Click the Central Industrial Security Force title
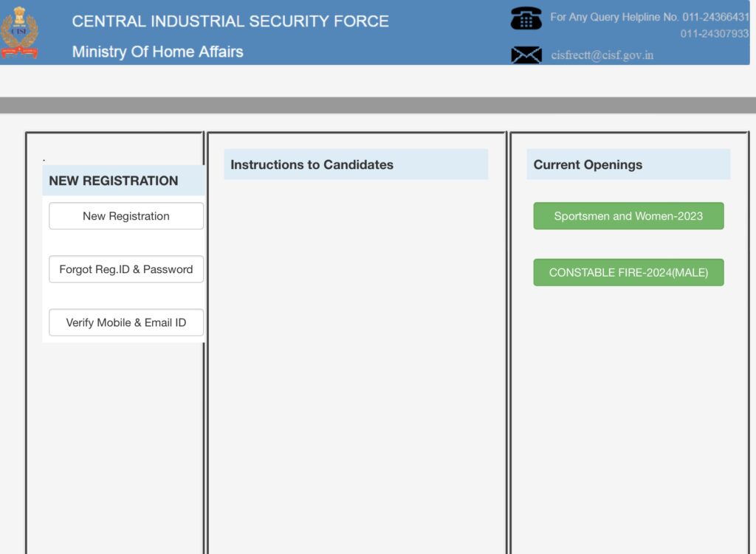The width and height of the screenshot is (756, 554). [x=230, y=21]
